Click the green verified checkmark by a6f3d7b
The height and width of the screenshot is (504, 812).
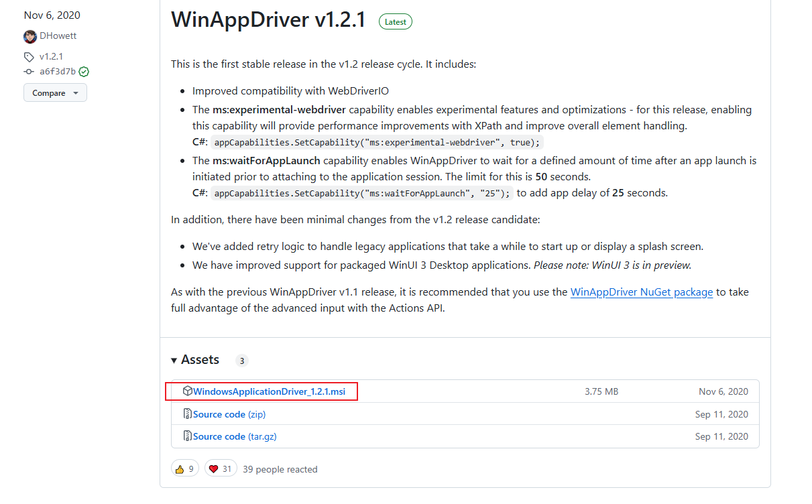coord(83,71)
